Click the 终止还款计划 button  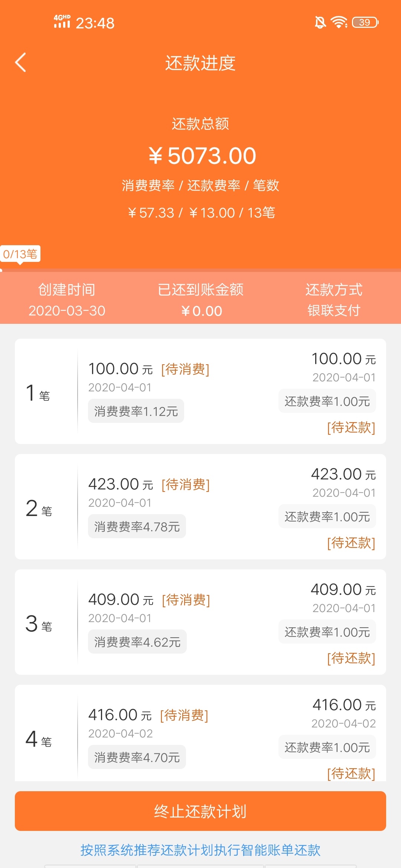[x=200, y=811]
